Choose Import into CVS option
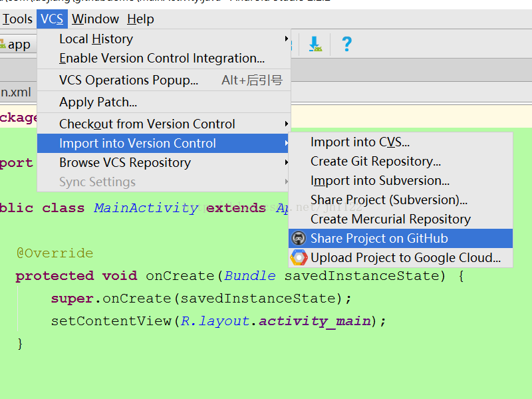 point(400,142)
